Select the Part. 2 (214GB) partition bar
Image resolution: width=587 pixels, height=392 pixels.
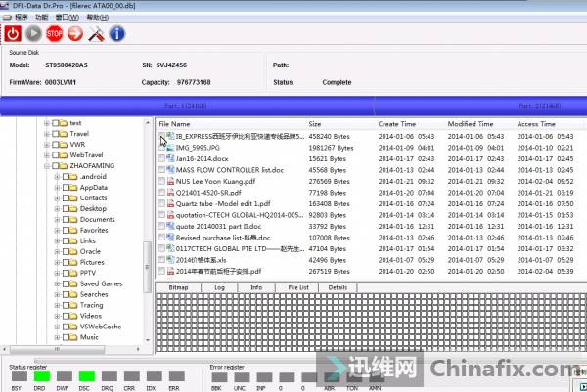coord(480,106)
